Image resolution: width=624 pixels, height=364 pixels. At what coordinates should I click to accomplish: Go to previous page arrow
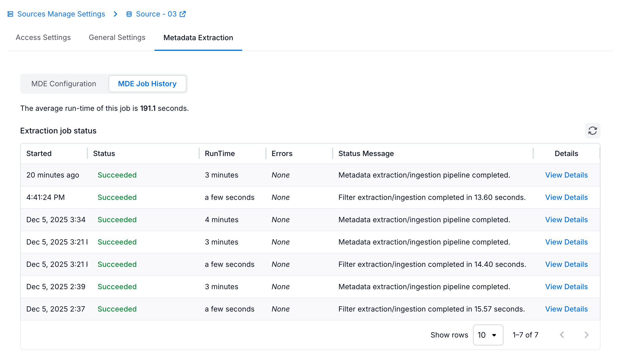(562, 335)
